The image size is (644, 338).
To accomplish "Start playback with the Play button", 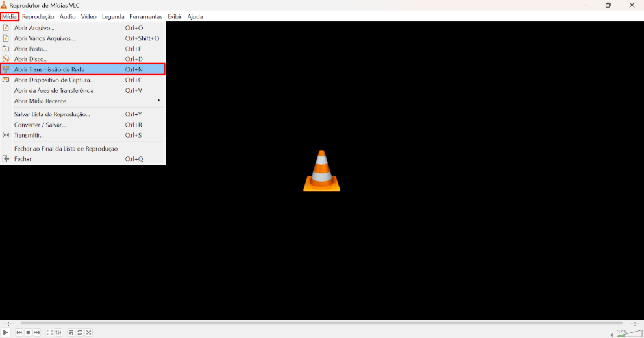I will point(5,332).
